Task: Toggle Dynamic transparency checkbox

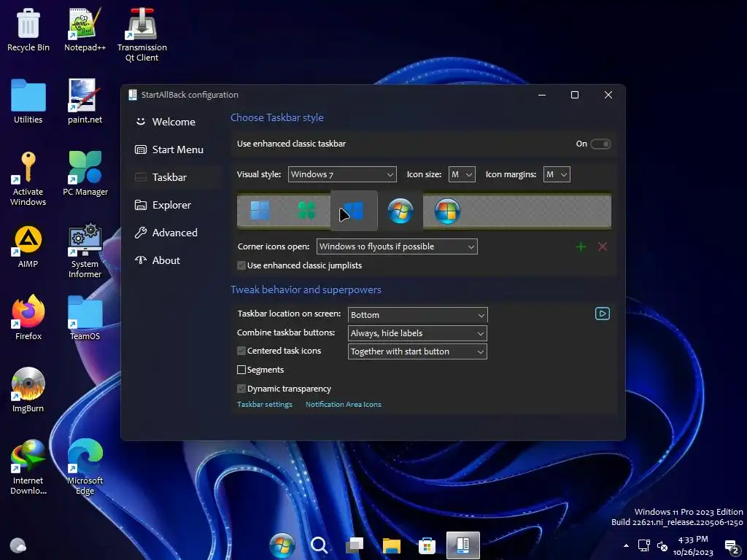Action: (241, 389)
